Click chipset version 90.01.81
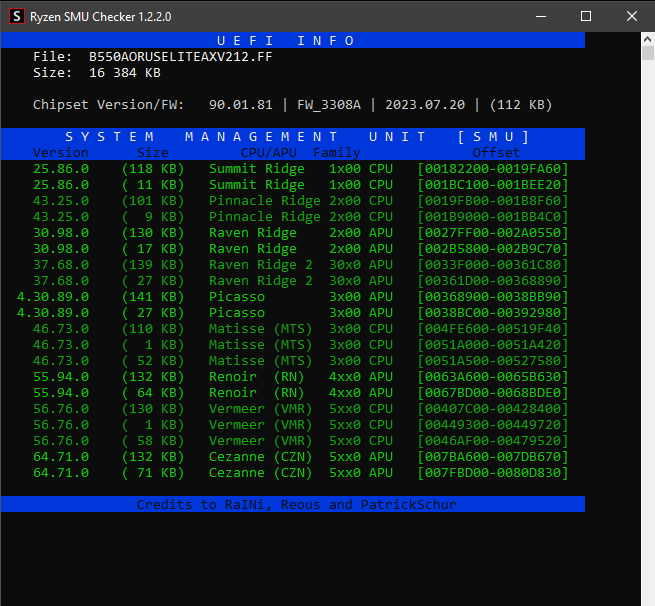The image size is (655, 606). tap(241, 105)
